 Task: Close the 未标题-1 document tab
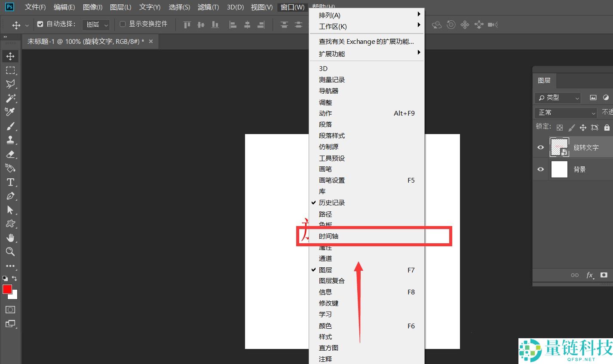tap(150, 41)
